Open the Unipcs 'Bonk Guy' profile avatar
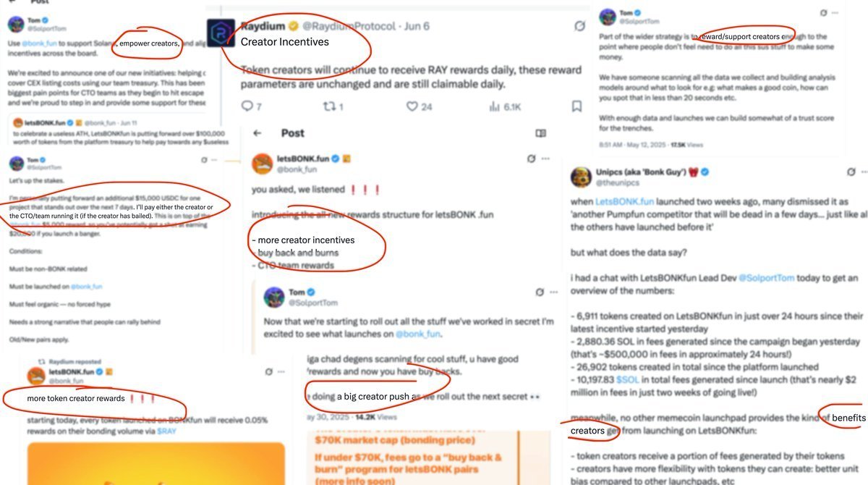The height and width of the screenshot is (485, 868). point(581,177)
